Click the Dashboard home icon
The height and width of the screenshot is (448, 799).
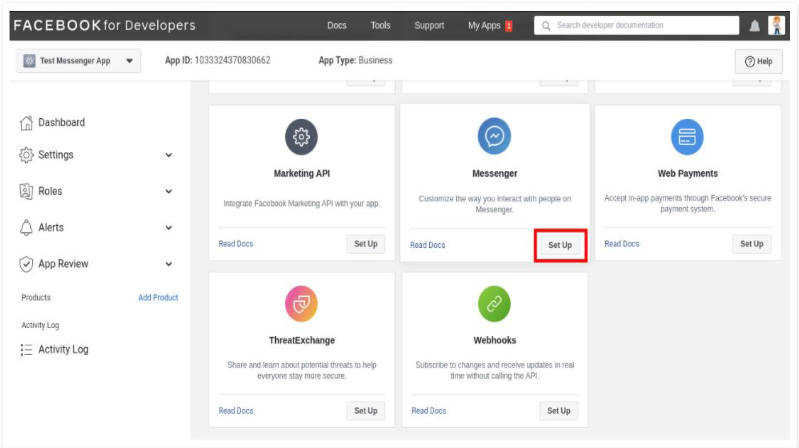(26, 122)
